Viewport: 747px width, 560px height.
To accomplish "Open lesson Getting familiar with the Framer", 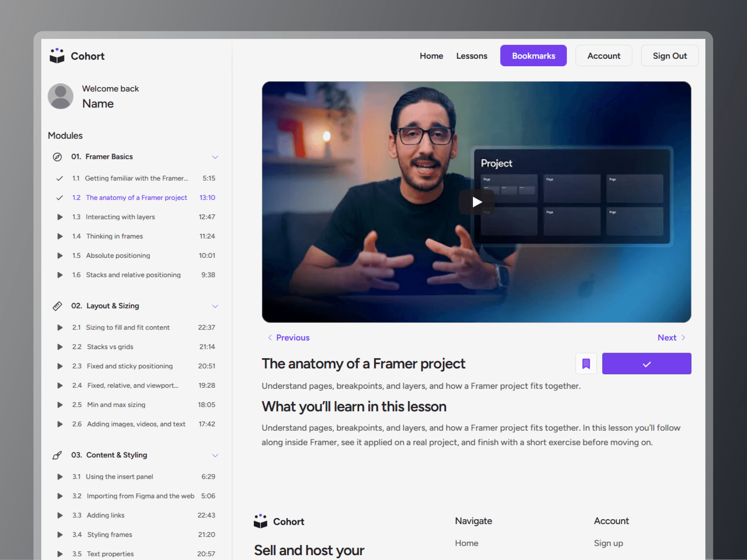I will tap(136, 178).
